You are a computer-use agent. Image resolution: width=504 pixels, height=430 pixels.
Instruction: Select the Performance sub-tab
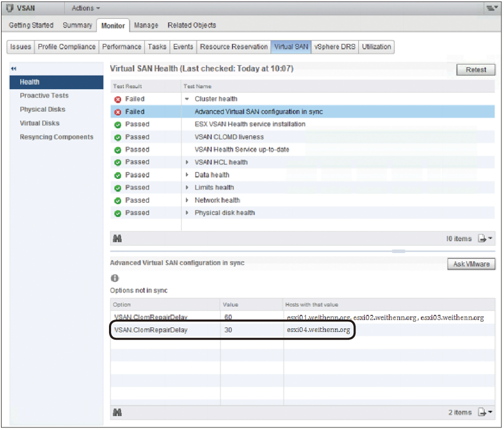pos(122,47)
